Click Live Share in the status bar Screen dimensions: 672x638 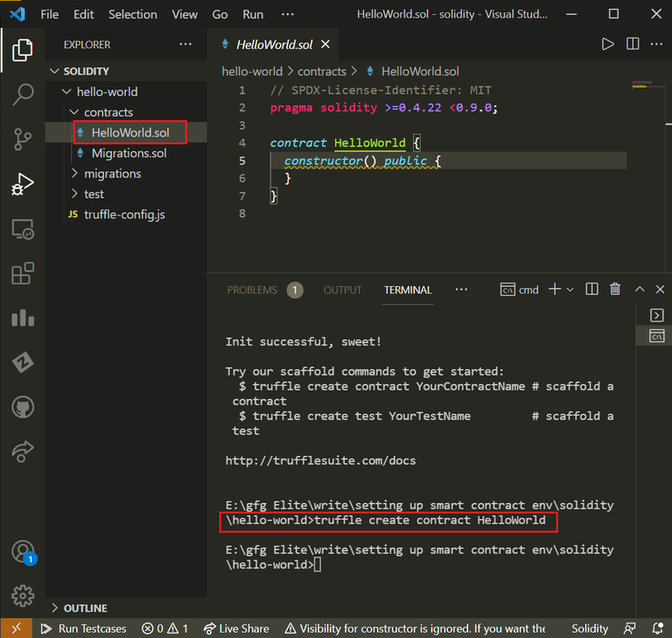tap(235, 628)
